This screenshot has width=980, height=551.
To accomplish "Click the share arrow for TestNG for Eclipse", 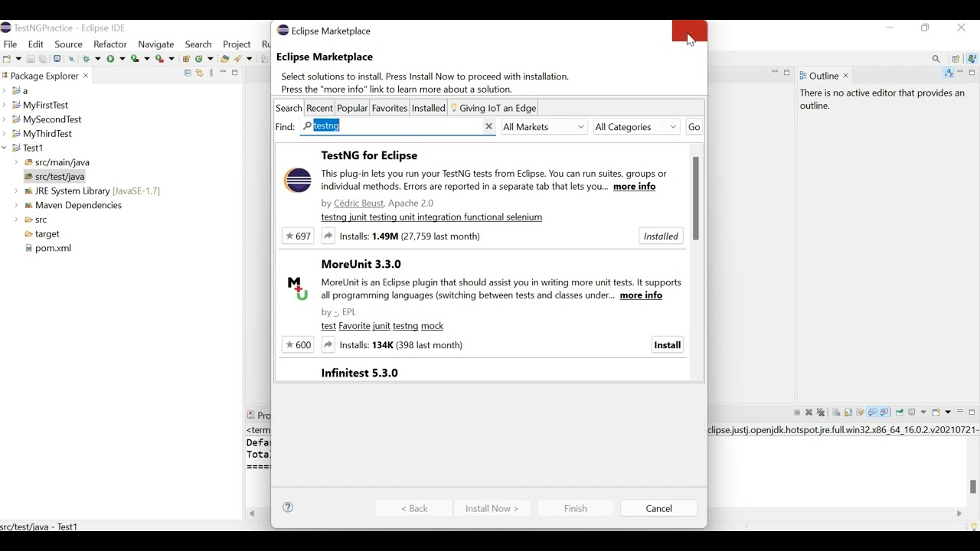I will [328, 236].
